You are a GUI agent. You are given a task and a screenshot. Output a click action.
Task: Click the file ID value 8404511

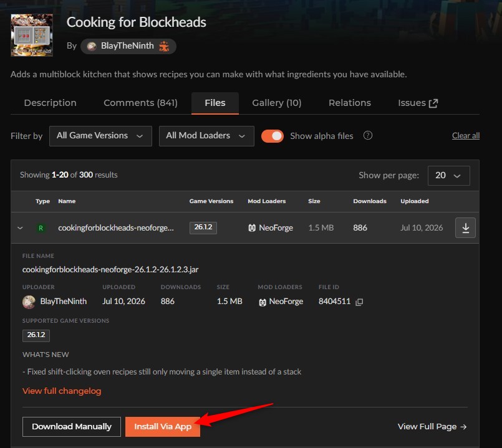334,302
